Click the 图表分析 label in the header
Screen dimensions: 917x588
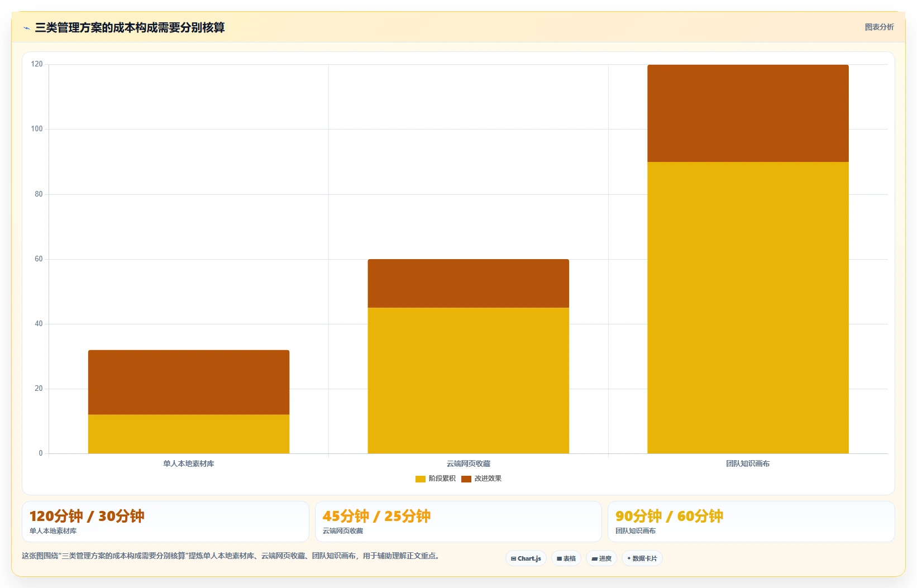[x=879, y=27]
